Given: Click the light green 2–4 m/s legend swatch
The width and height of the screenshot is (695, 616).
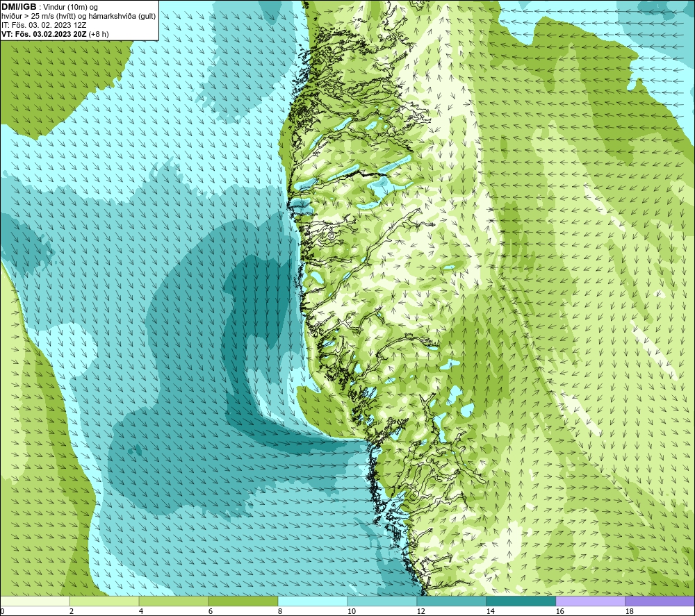Looking at the screenshot, I should (104, 601).
